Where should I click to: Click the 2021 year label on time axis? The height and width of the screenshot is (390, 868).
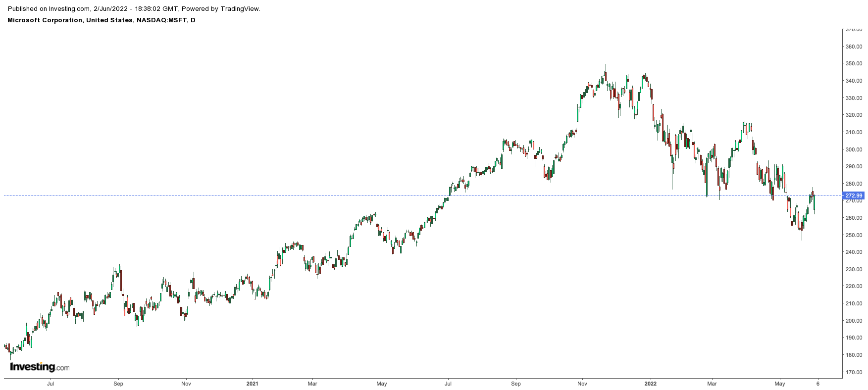coord(253,384)
